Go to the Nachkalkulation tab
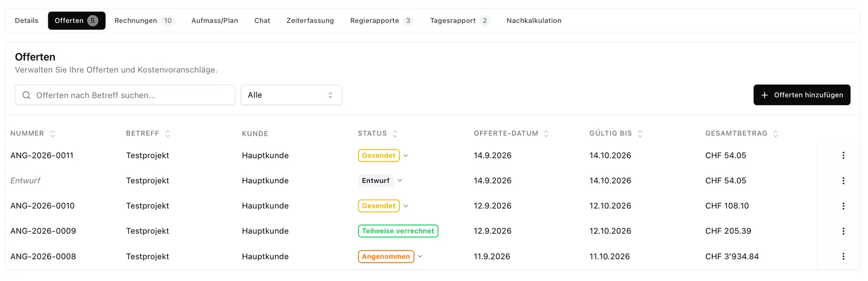 coord(534,21)
